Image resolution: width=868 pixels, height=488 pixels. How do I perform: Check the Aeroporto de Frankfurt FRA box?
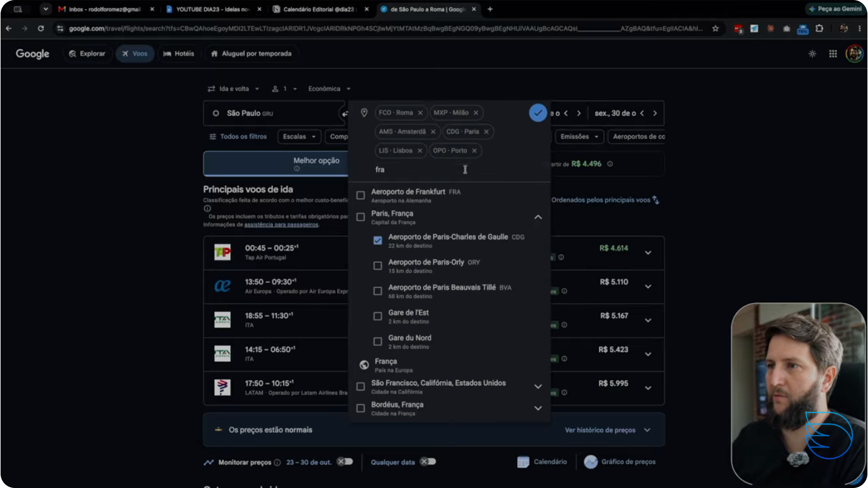click(360, 195)
